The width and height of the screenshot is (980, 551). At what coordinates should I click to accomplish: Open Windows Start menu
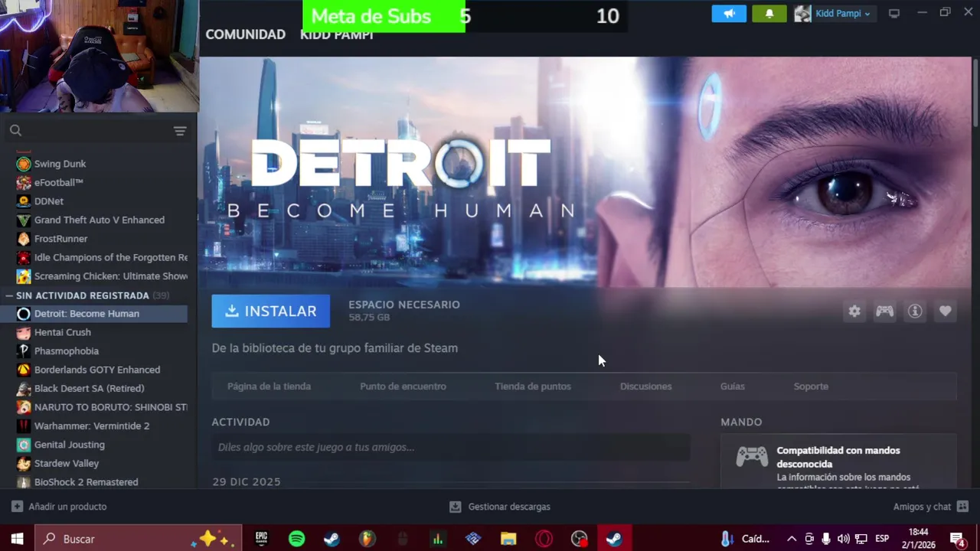17,539
